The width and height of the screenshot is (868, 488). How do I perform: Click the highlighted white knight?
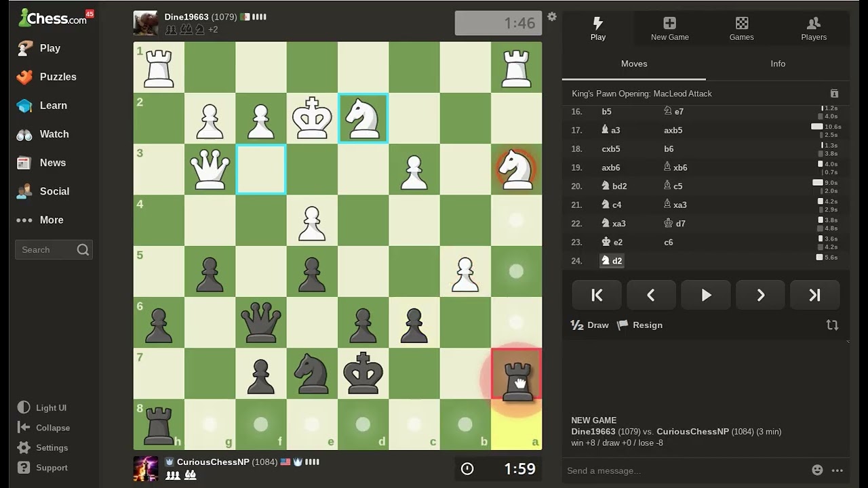point(363,119)
